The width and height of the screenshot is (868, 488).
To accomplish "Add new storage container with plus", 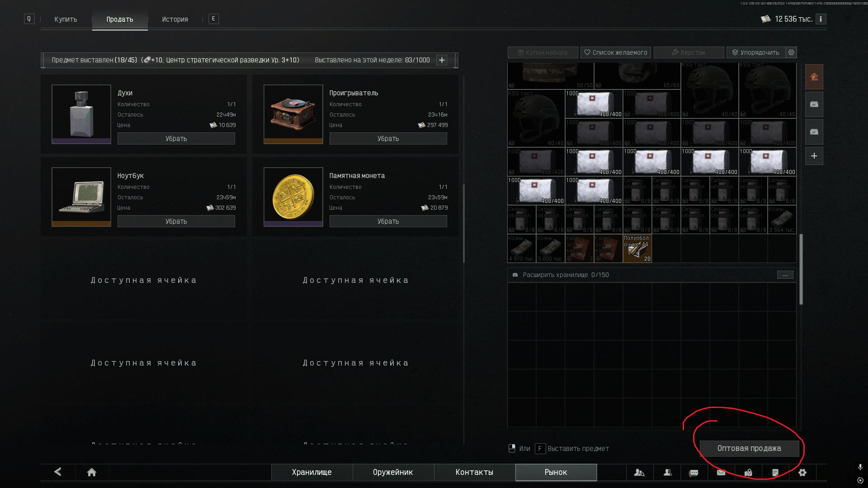I will click(814, 156).
